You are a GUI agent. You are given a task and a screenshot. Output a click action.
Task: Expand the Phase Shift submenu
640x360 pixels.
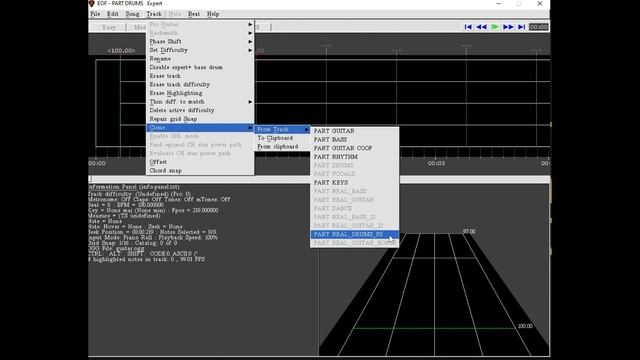[200, 42]
